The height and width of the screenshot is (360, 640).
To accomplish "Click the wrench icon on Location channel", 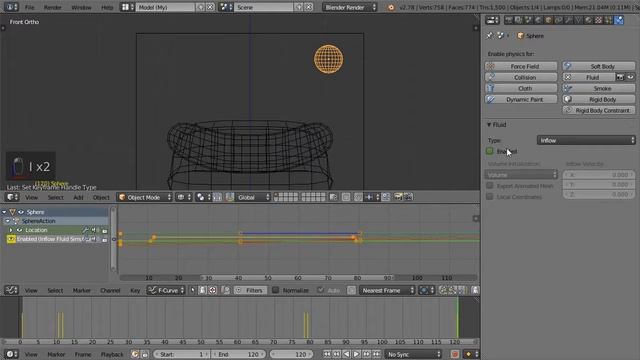I will (86, 230).
